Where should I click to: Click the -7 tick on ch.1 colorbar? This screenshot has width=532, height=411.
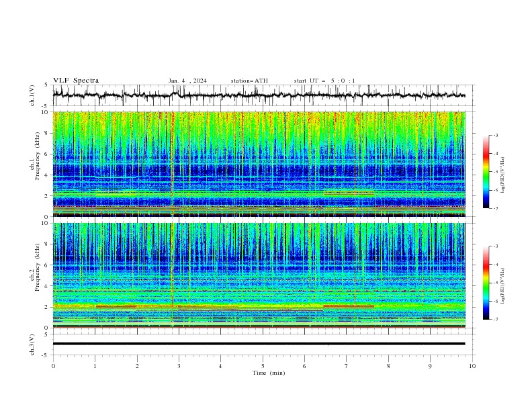[495, 208]
